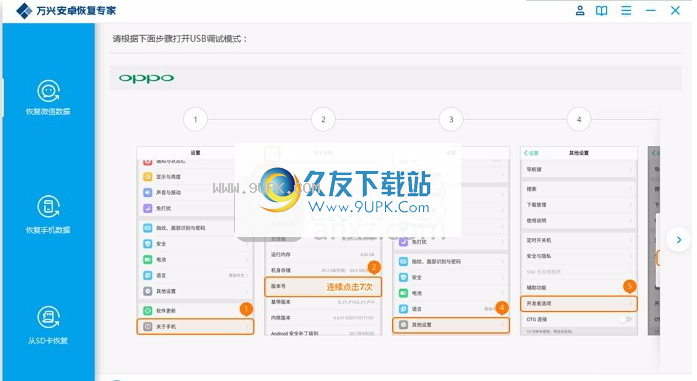This screenshot has height=381, width=697.
Task: Click step circle number 3
Action: coord(451,119)
